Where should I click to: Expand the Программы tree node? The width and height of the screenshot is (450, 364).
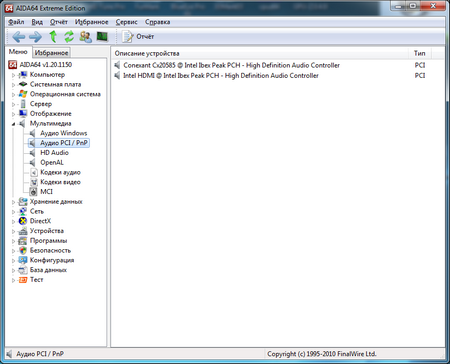[x=13, y=241]
